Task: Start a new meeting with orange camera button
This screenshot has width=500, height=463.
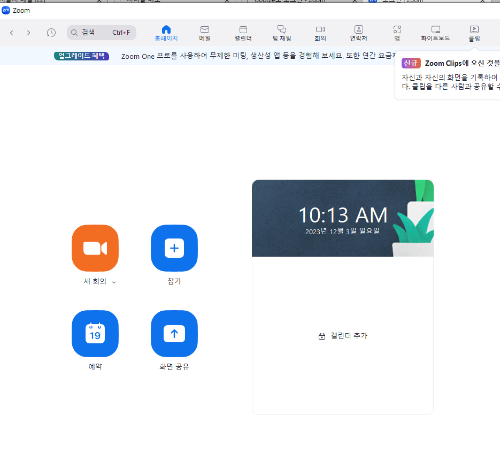Action: (x=95, y=248)
